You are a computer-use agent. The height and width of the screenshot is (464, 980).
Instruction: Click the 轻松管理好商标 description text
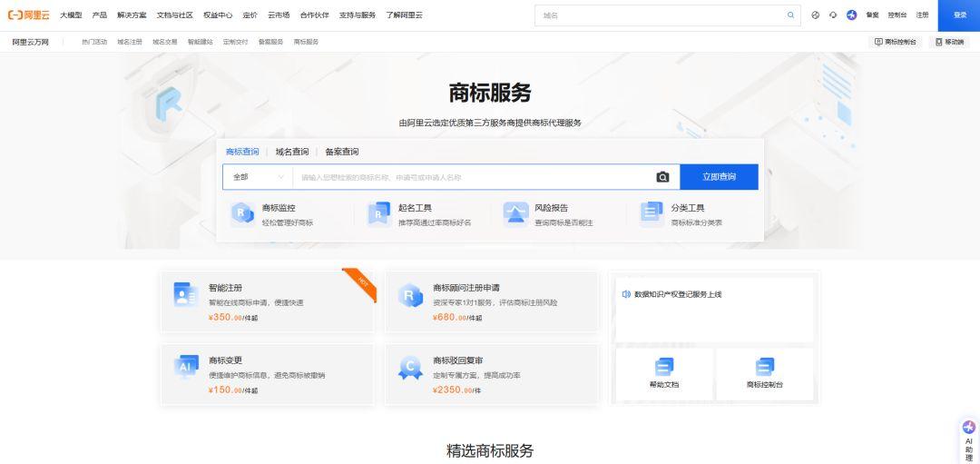click(x=288, y=222)
